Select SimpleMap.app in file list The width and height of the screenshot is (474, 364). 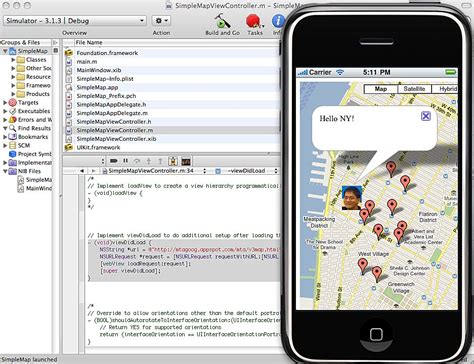[171, 87]
